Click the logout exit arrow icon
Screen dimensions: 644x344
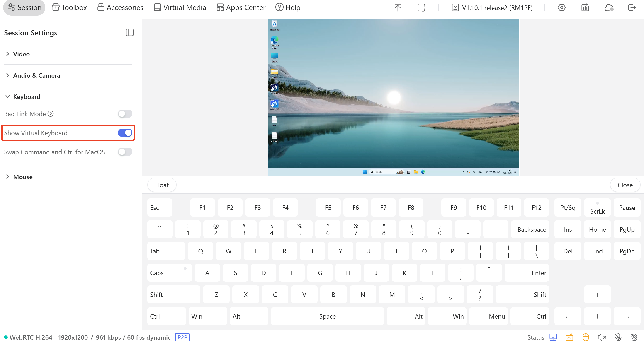[632, 7]
